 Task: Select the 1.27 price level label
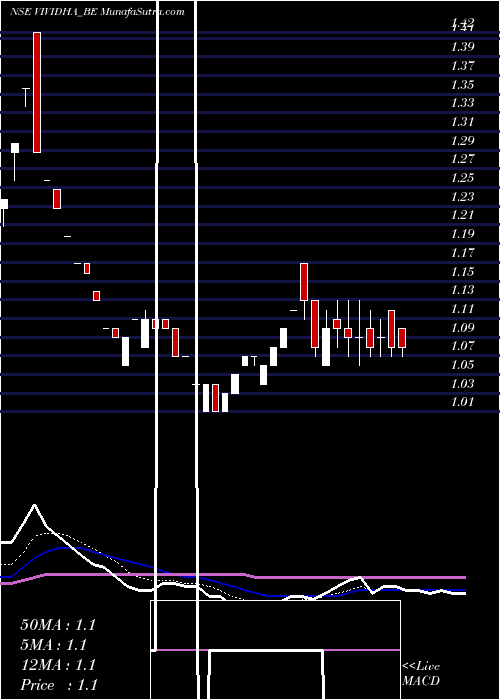click(462, 158)
